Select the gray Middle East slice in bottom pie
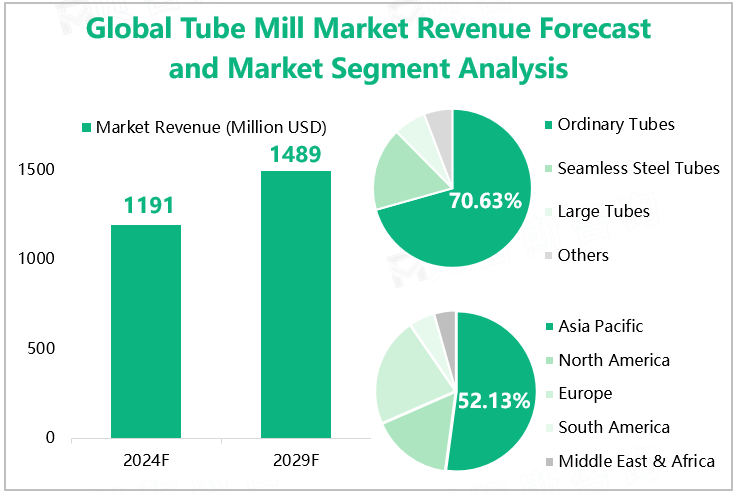The image size is (737, 494). pos(447,322)
